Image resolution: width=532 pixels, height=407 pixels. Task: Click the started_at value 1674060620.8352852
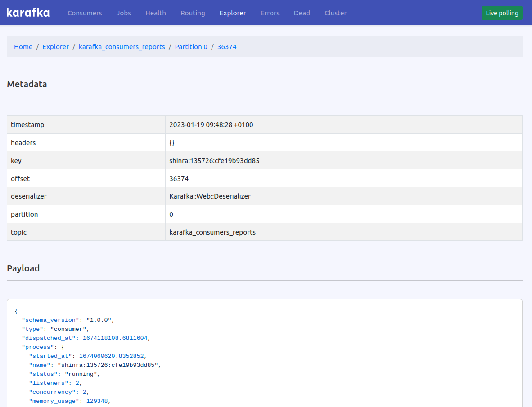click(112, 356)
